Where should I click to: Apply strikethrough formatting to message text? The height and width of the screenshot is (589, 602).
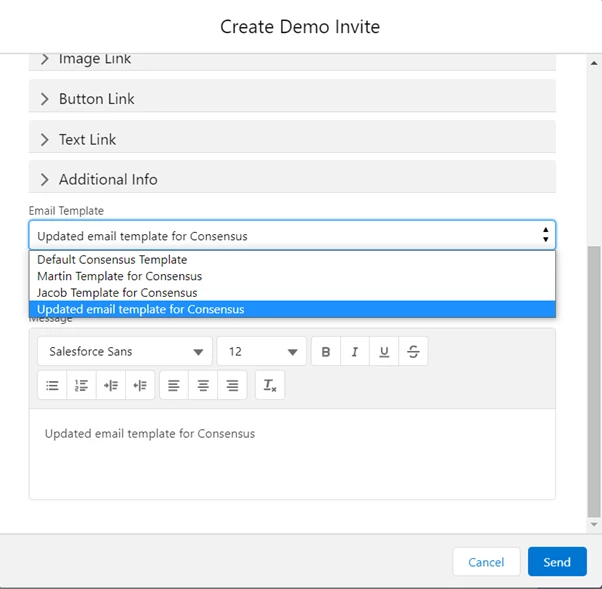pos(413,352)
